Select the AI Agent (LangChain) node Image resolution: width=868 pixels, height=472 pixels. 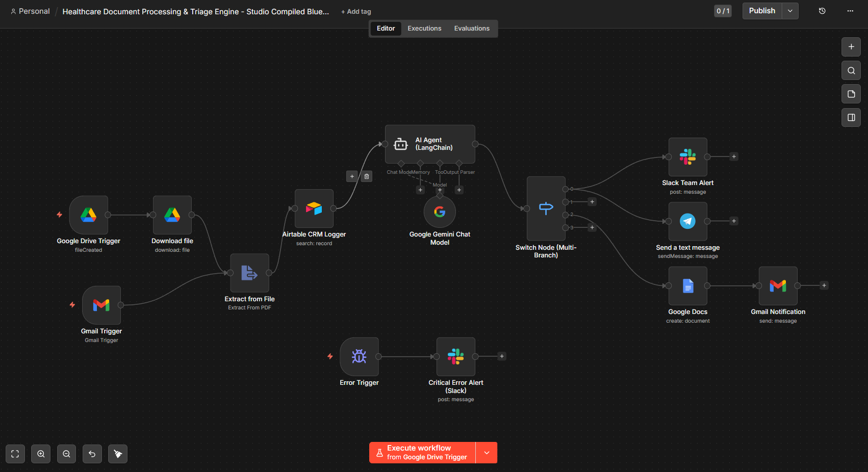(x=430, y=144)
